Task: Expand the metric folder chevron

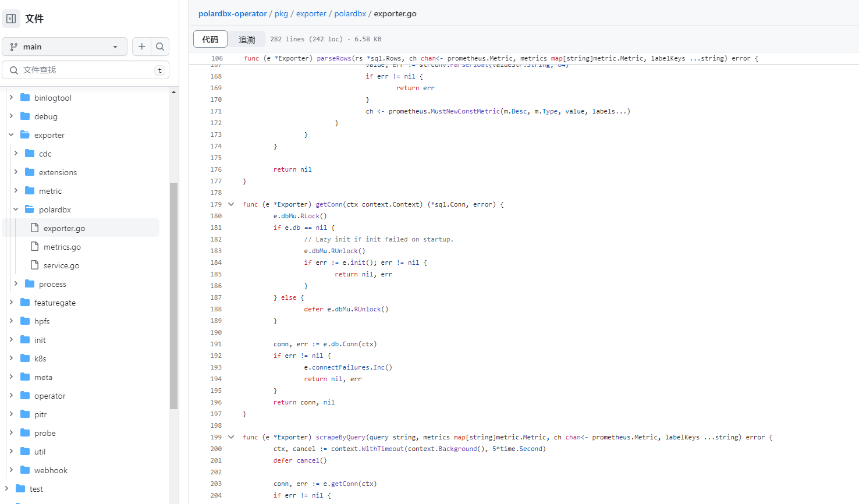Action: tap(16, 191)
